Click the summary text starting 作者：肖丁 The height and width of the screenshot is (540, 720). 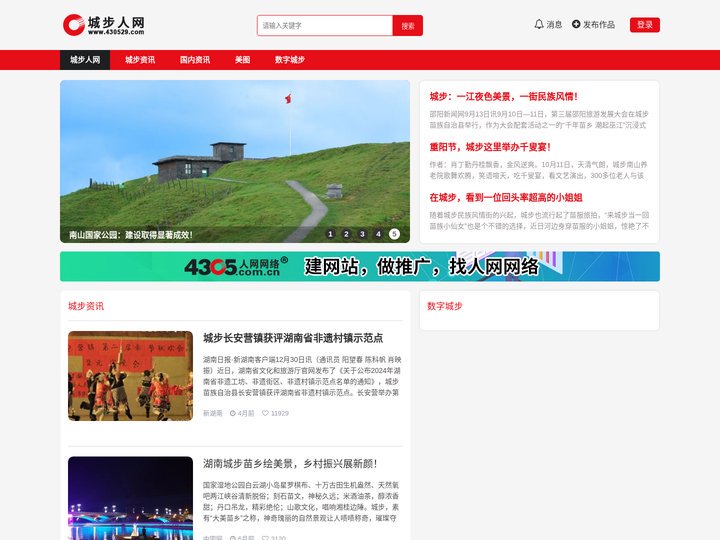point(538,170)
